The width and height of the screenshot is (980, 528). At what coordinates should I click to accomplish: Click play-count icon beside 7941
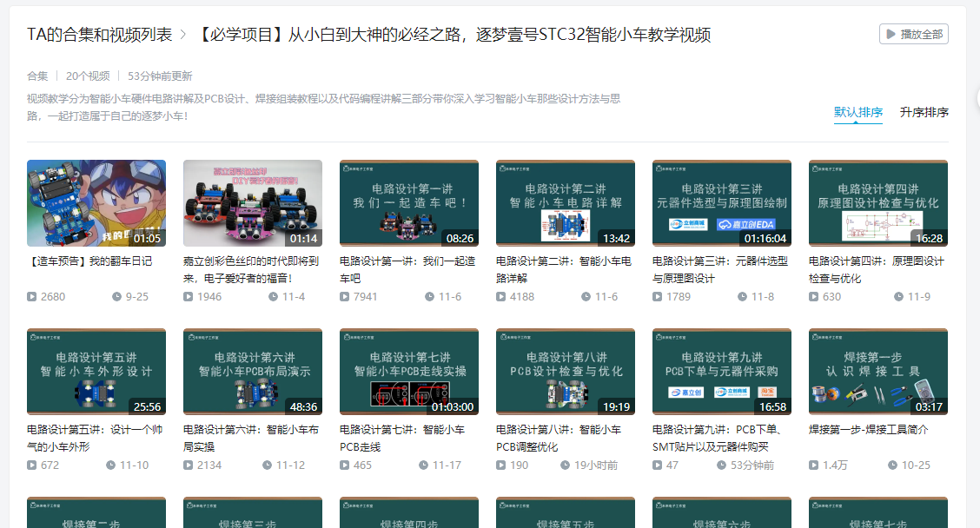tap(344, 297)
